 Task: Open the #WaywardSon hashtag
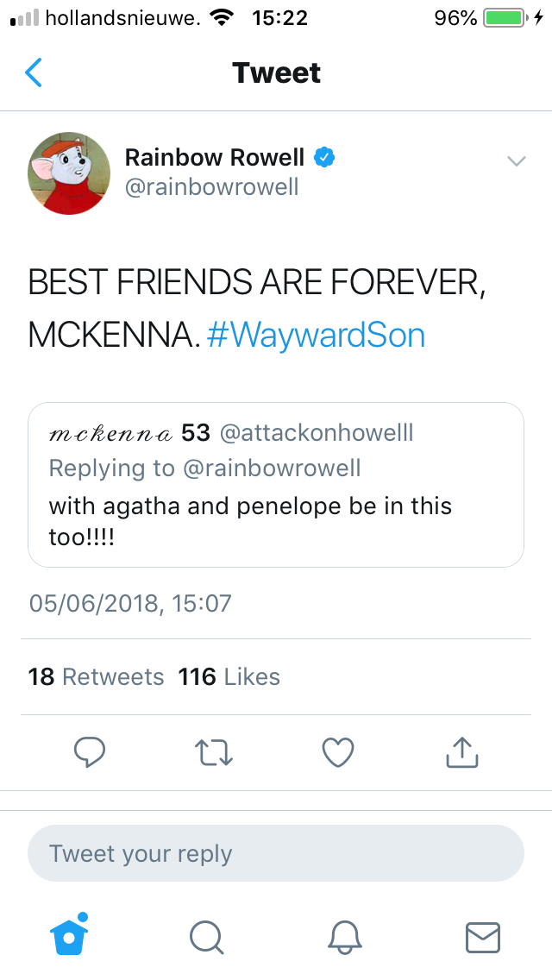pos(317,335)
